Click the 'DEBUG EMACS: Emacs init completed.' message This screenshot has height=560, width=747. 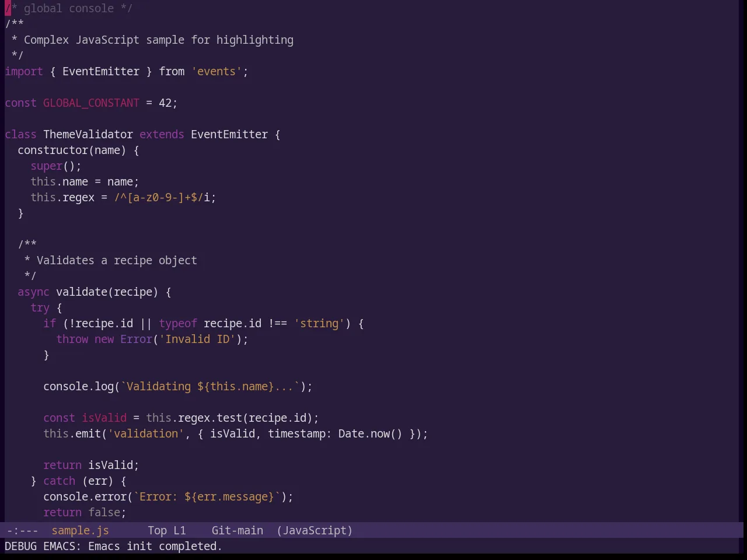[113, 547]
